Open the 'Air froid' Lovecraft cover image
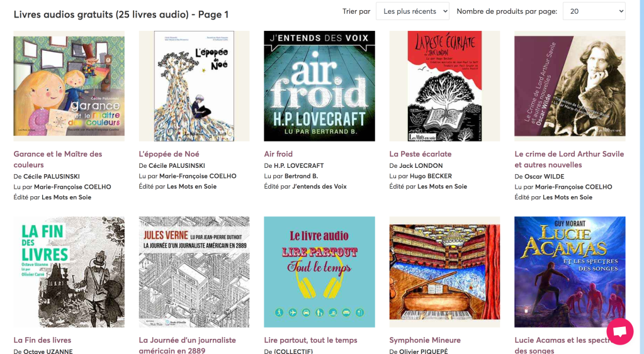 pos(320,86)
